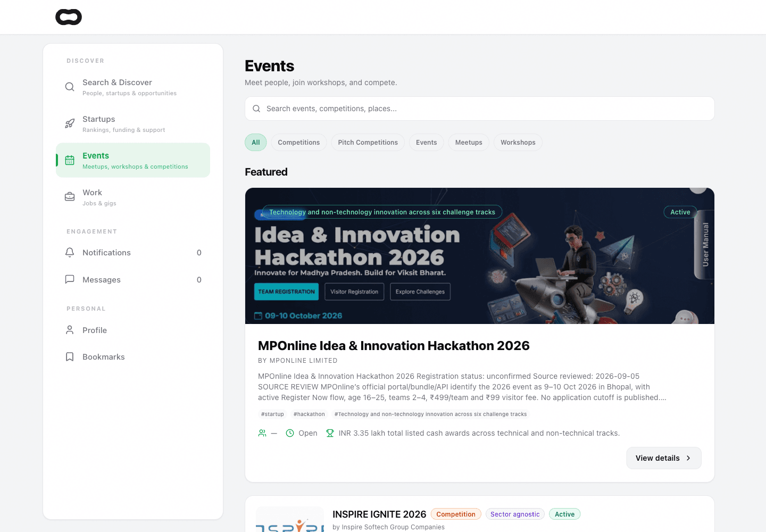The height and width of the screenshot is (532, 766).
Task: Click the Notifications bell icon
Action: click(x=70, y=252)
